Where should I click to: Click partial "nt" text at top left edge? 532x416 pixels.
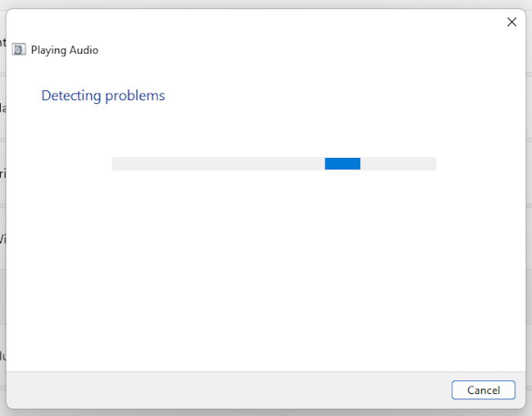pos(3,42)
